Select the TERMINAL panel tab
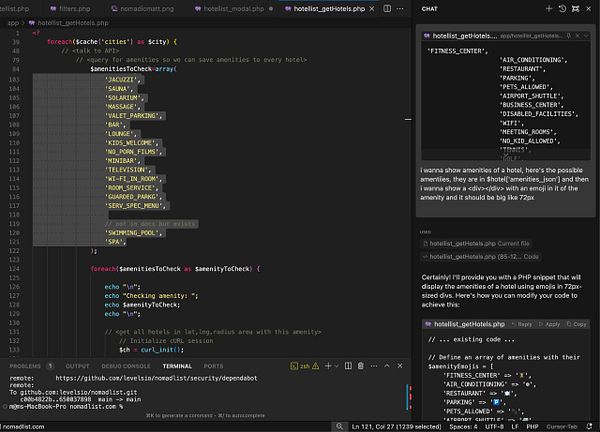The width and height of the screenshot is (600, 432). [177, 366]
